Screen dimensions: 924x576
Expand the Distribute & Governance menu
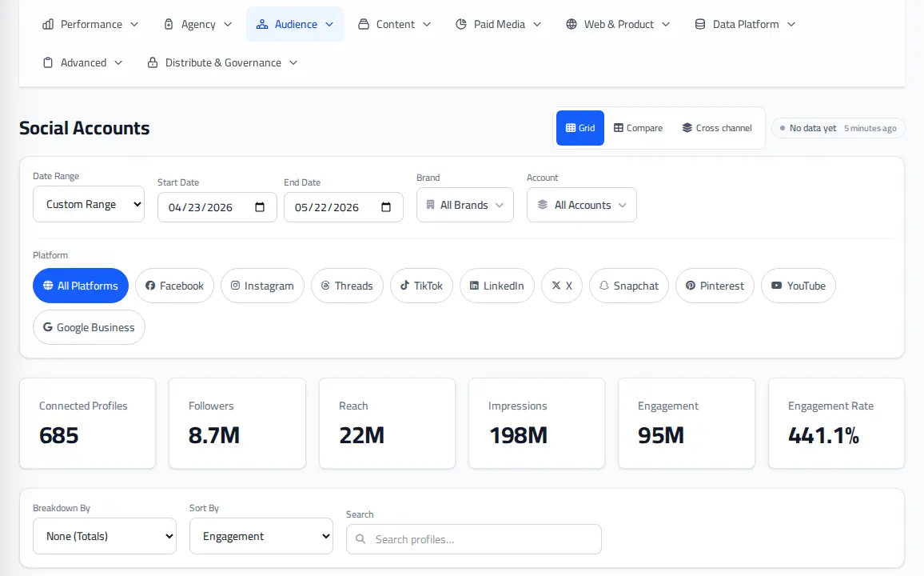pyautogui.click(x=223, y=62)
